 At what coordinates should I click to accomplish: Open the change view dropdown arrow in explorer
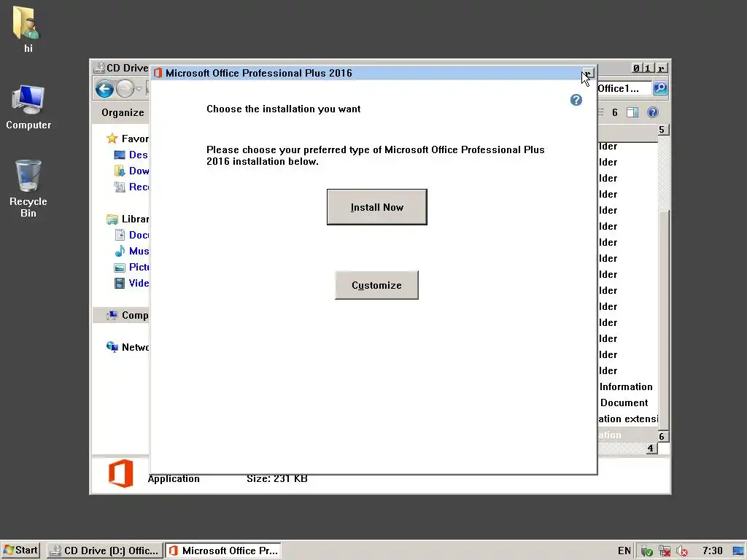[x=614, y=113]
